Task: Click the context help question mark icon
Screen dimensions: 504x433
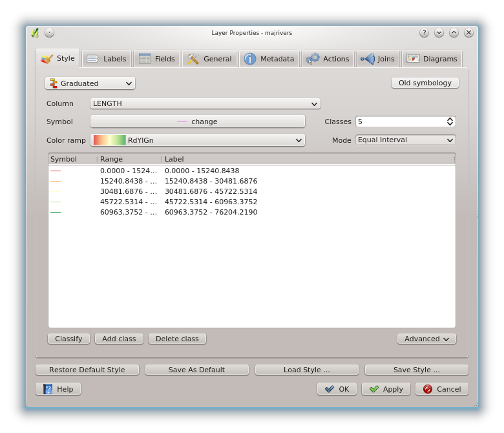Action: (x=424, y=32)
